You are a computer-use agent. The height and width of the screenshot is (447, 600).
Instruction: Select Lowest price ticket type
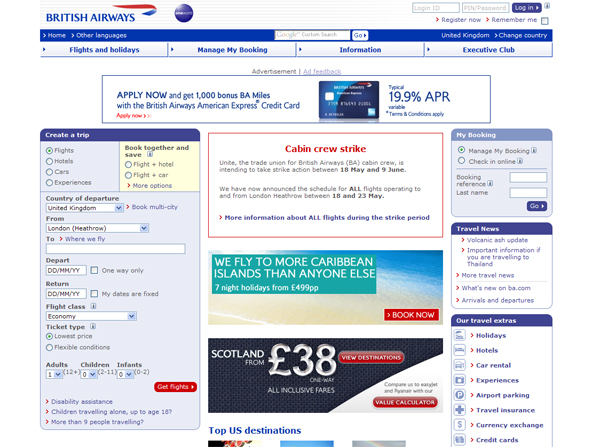coord(49,336)
